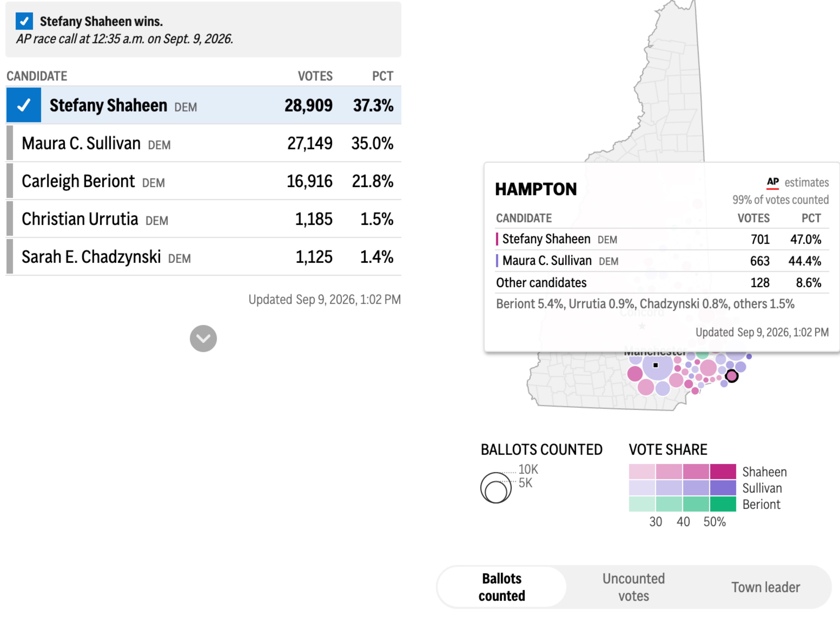
Task: Click the gray bar beside Maura C. Sullivan
Action: (10, 143)
